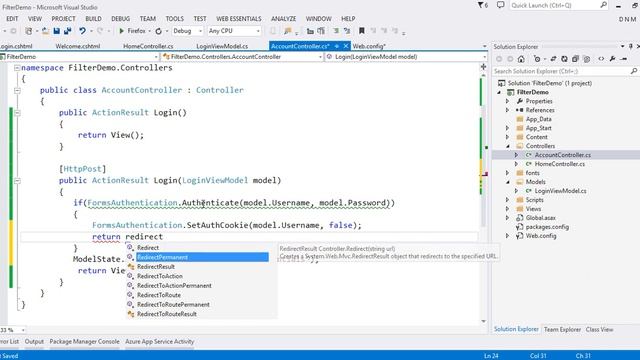Image resolution: width=640 pixels, height=360 pixels.
Task: Open the FilterDemo project navigation dropdown
Action: 156,57
